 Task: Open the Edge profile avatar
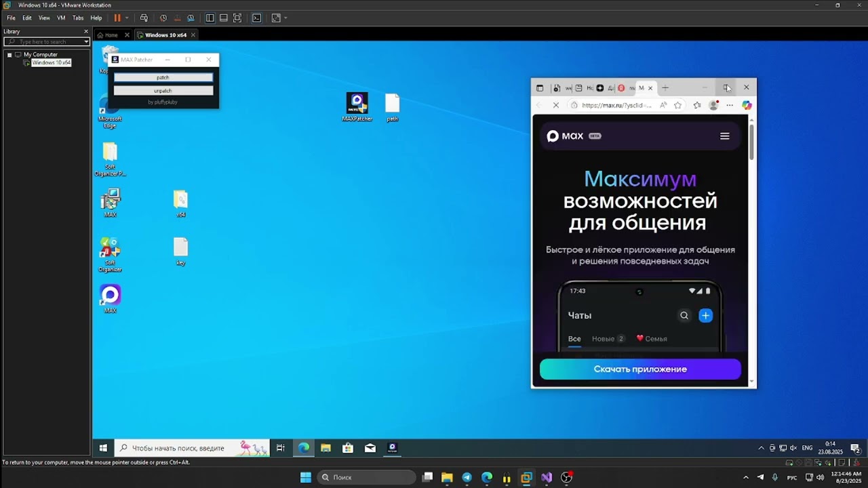coord(713,105)
